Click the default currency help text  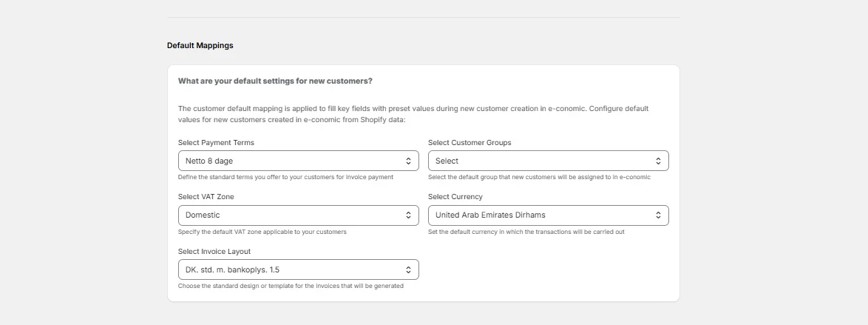click(526, 231)
